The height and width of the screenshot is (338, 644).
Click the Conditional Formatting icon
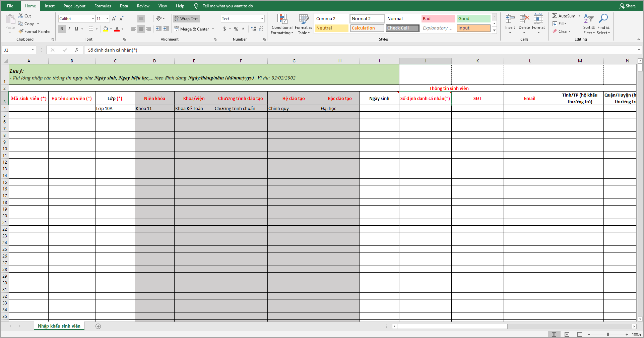click(282, 19)
